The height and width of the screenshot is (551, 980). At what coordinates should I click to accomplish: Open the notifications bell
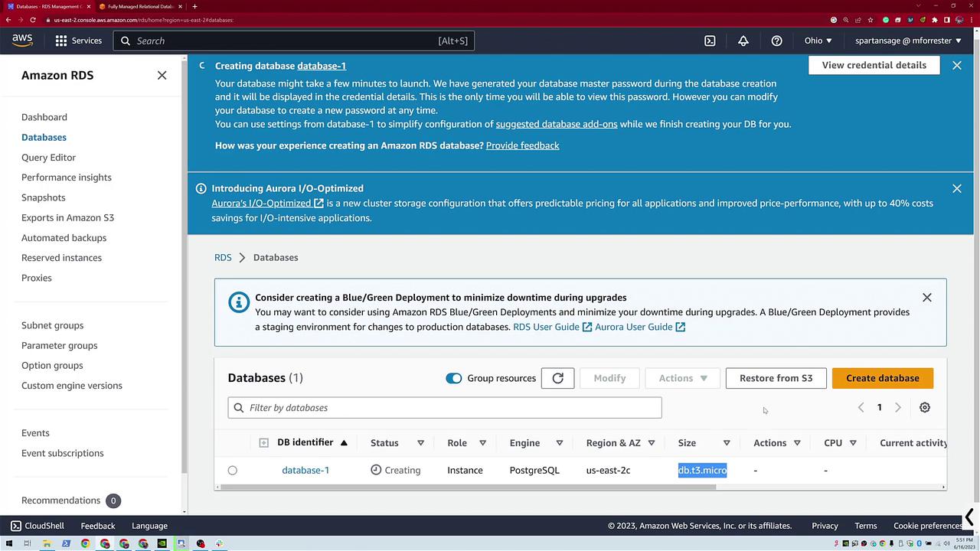click(x=743, y=41)
